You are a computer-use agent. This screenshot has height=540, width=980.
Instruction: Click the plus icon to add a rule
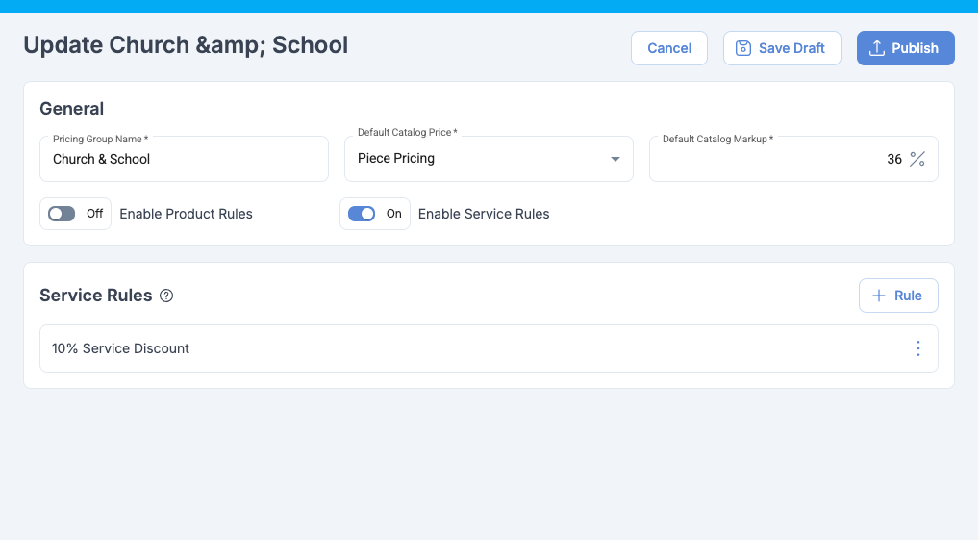878,296
